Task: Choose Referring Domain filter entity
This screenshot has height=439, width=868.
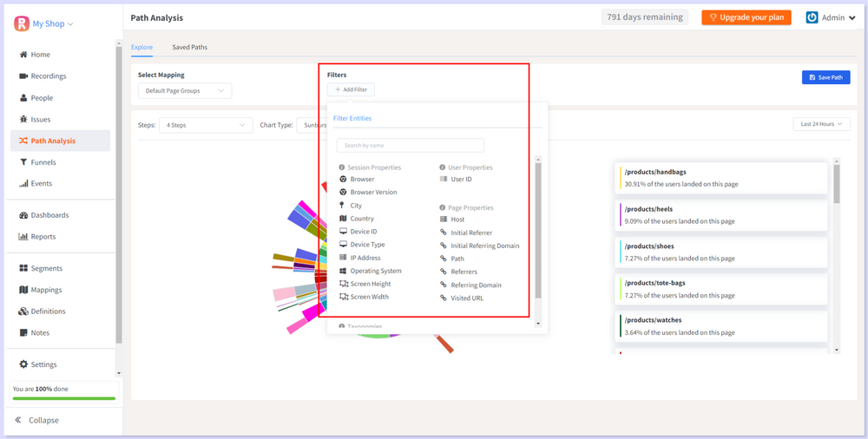Action: click(470, 285)
